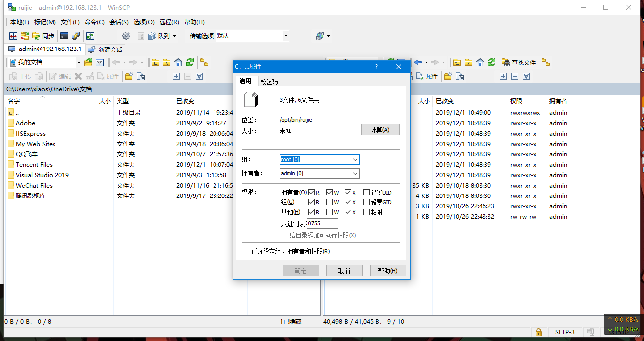This screenshot has height=341, width=644.
Task: Check the recursive set group/owner/permissions box
Action: (247, 251)
